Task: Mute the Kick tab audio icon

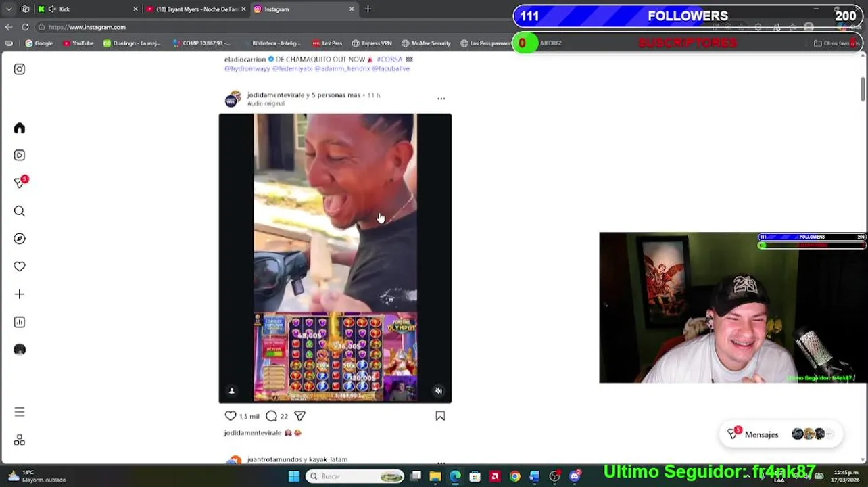Action: (52, 9)
